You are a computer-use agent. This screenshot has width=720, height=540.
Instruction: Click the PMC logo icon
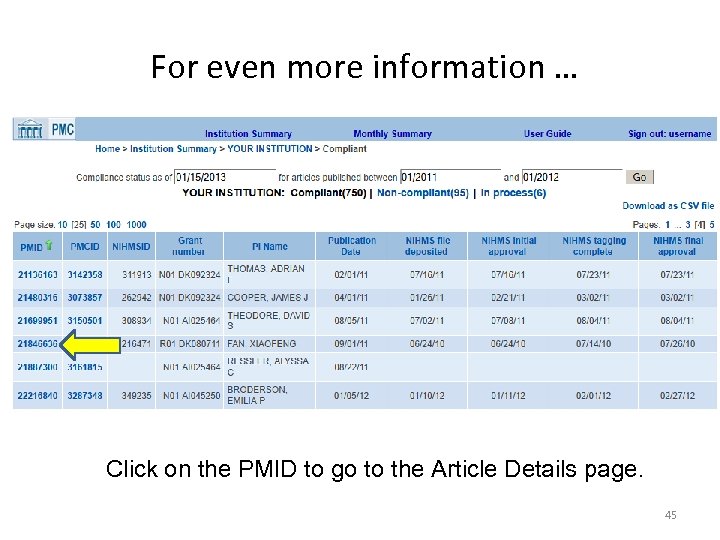click(44, 129)
